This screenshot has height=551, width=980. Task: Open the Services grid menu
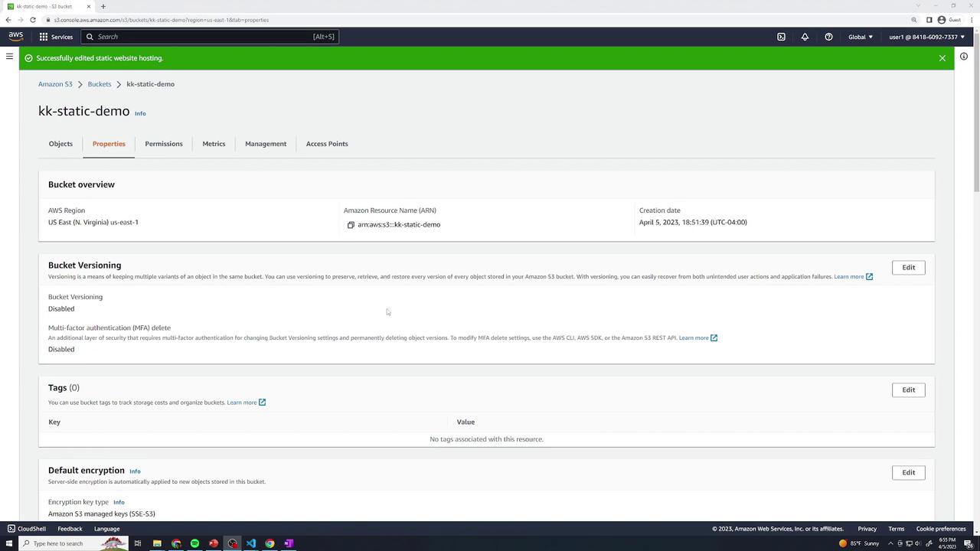[x=56, y=37]
